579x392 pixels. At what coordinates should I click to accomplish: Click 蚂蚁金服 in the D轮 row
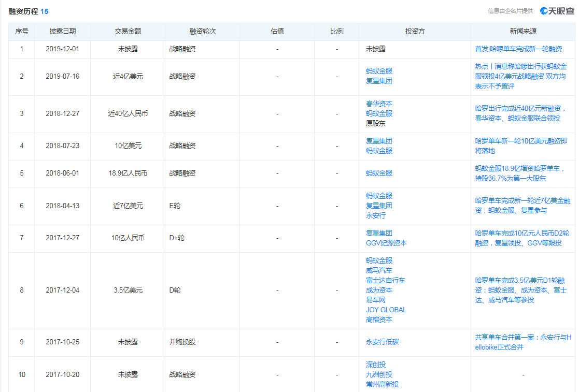coord(379,260)
